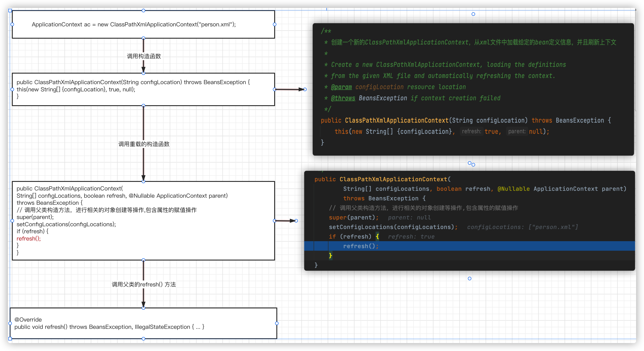Click the setConfigLocations line in flowchart box
Viewport: 644px width, 351px height.
[x=66, y=224]
